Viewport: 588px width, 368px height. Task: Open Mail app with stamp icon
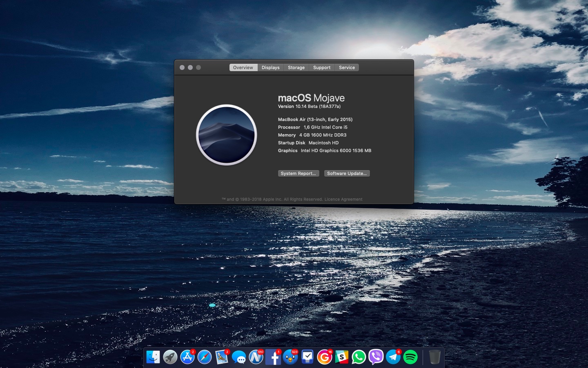coord(222,357)
